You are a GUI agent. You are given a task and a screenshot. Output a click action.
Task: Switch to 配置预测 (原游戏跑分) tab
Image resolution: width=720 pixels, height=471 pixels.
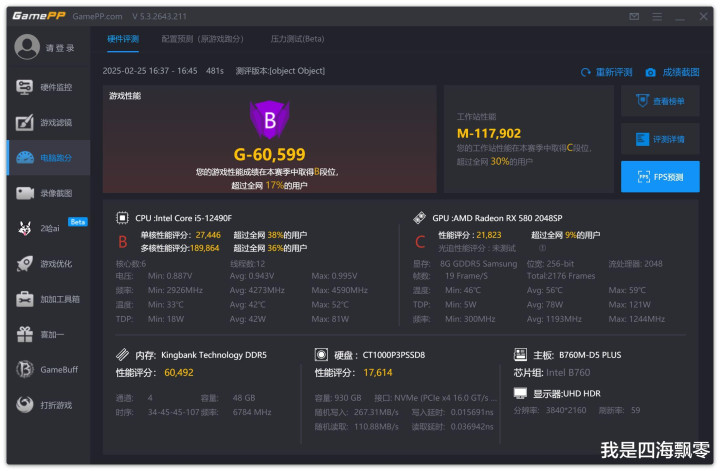tap(202, 39)
